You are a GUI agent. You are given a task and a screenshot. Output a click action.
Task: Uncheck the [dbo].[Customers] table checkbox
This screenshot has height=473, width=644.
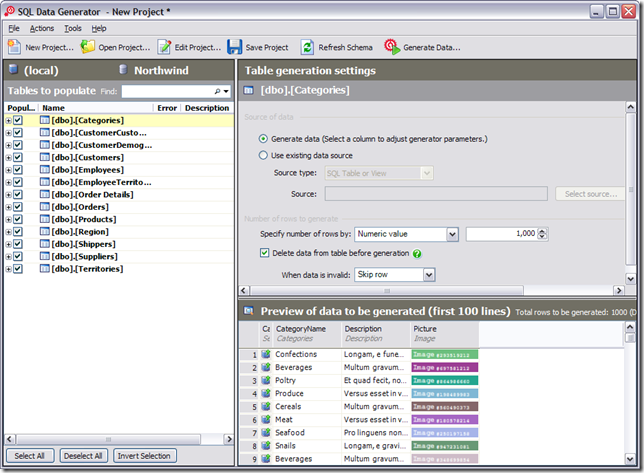pos(18,157)
